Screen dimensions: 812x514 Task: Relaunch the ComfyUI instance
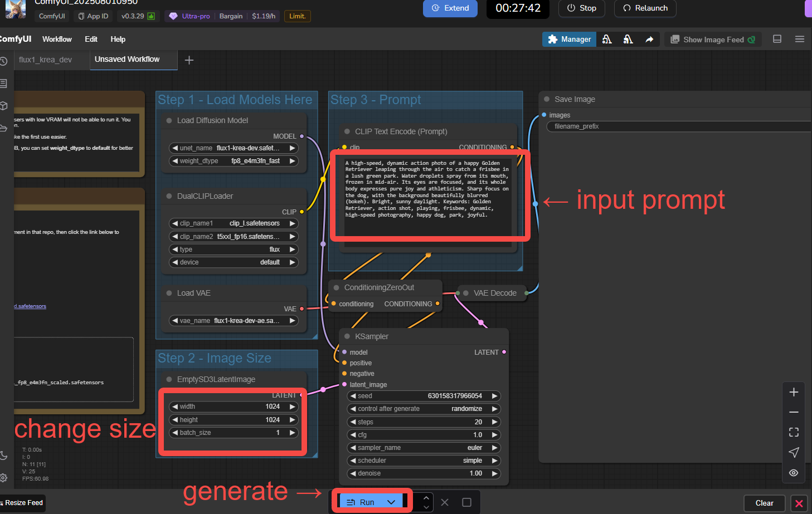(645, 8)
